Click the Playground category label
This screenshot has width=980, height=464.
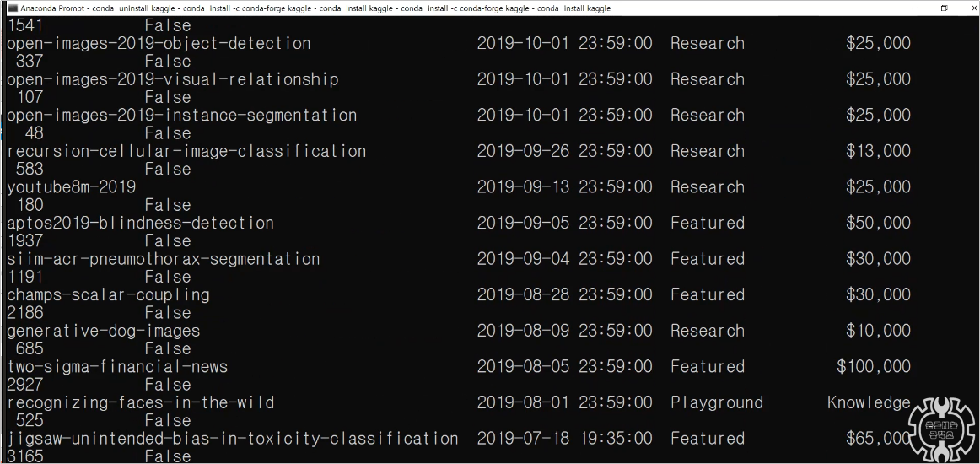(x=717, y=402)
